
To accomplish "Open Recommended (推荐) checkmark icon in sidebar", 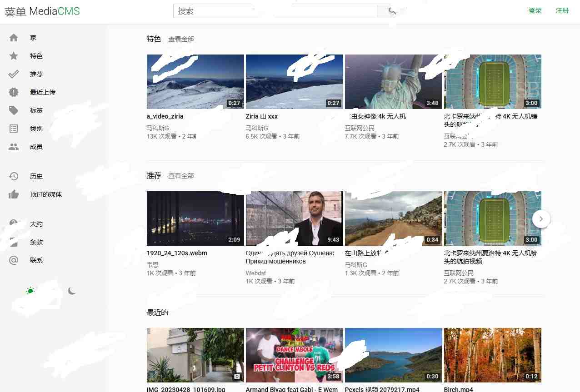I will [14, 74].
